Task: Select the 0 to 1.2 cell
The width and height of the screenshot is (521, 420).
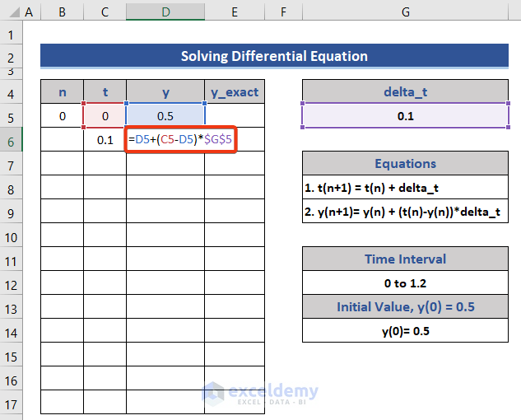Action: click(x=406, y=283)
